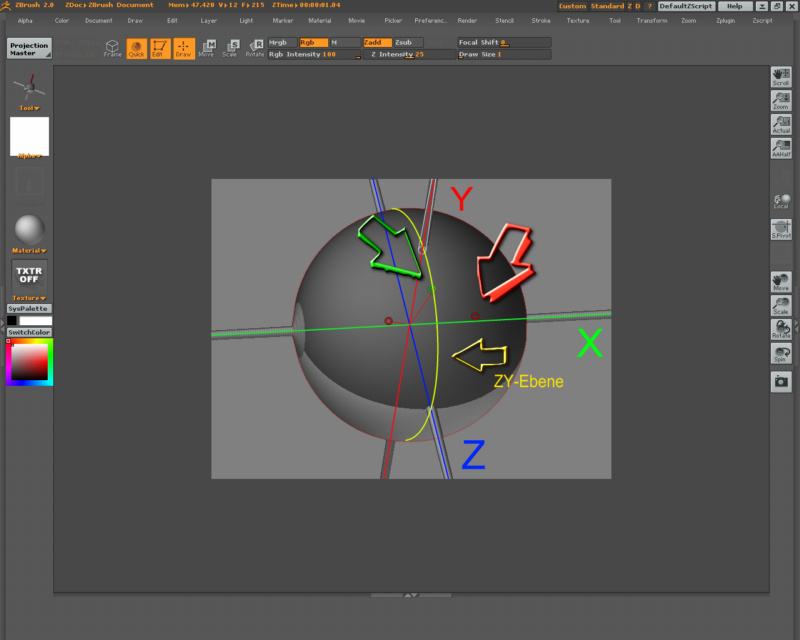
Task: Open the Zplugin menu
Action: (725, 20)
